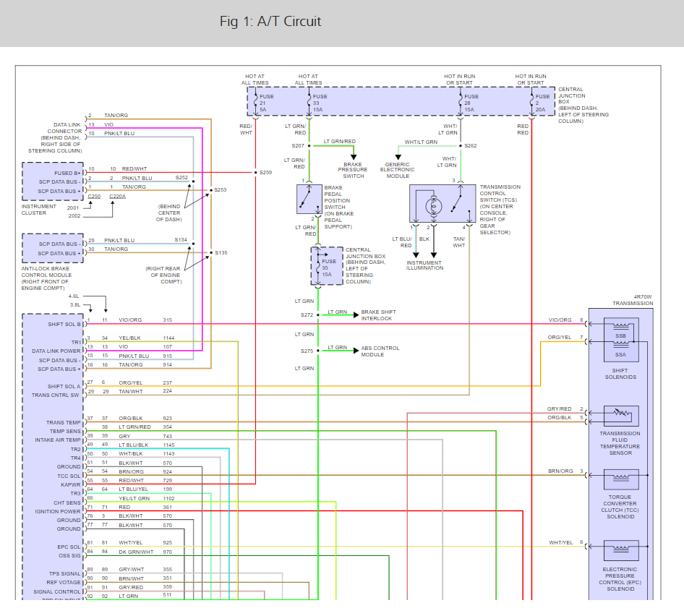Click the Generic Electronic Module label
Viewport: 684px width, 616px height.
(x=398, y=170)
